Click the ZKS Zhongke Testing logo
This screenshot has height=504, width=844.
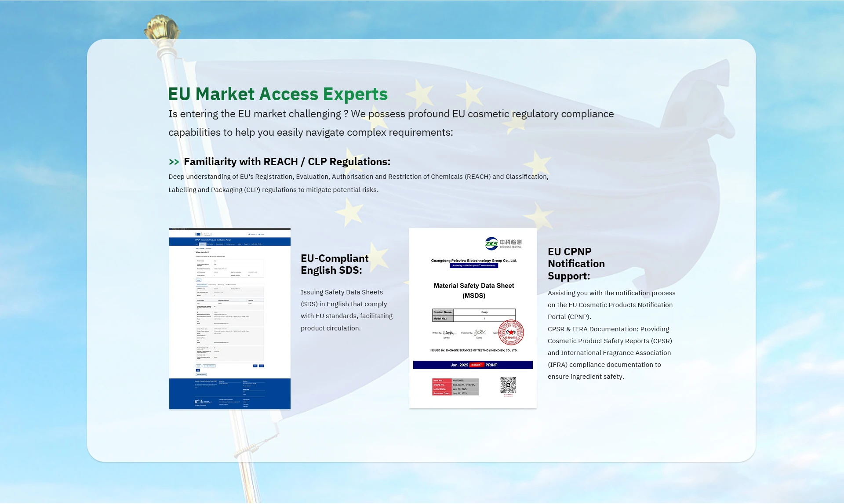pos(503,243)
